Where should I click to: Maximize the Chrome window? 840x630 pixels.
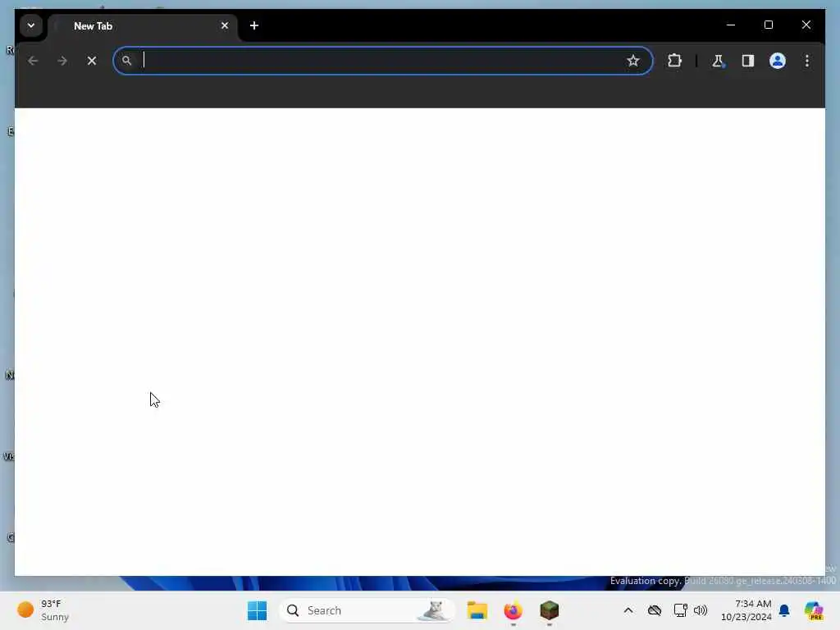coord(768,25)
